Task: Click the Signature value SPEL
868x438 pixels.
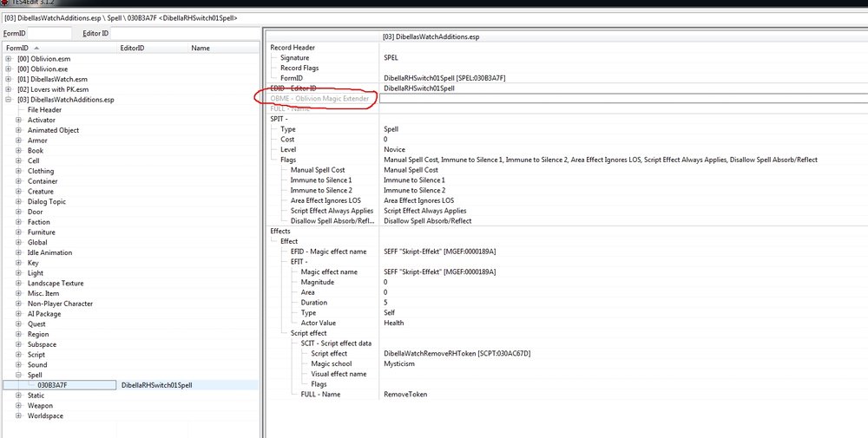Action: [x=391, y=58]
